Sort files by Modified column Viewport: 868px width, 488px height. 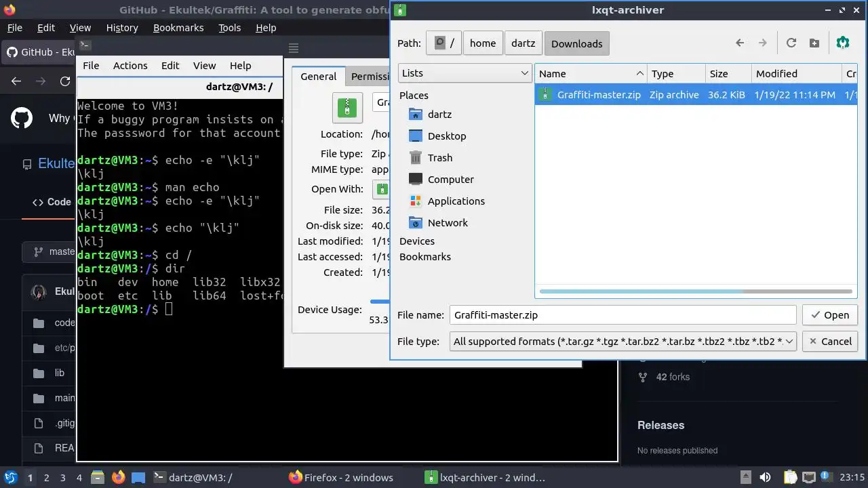click(796, 74)
